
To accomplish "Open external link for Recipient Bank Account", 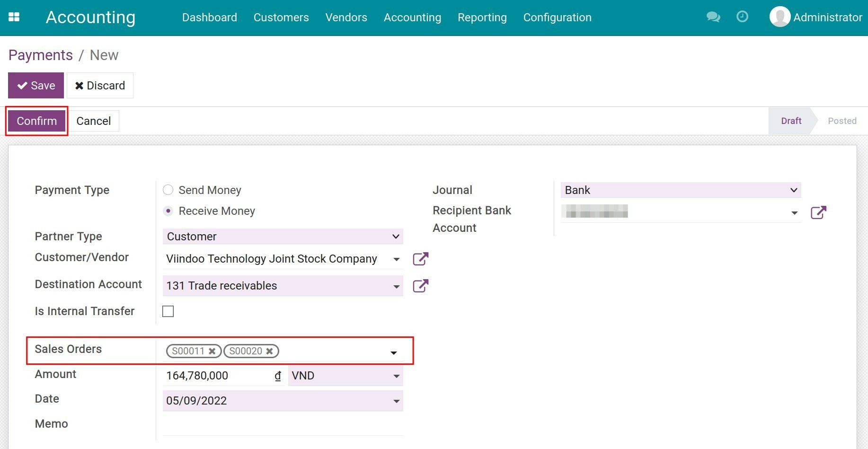I will (x=818, y=212).
